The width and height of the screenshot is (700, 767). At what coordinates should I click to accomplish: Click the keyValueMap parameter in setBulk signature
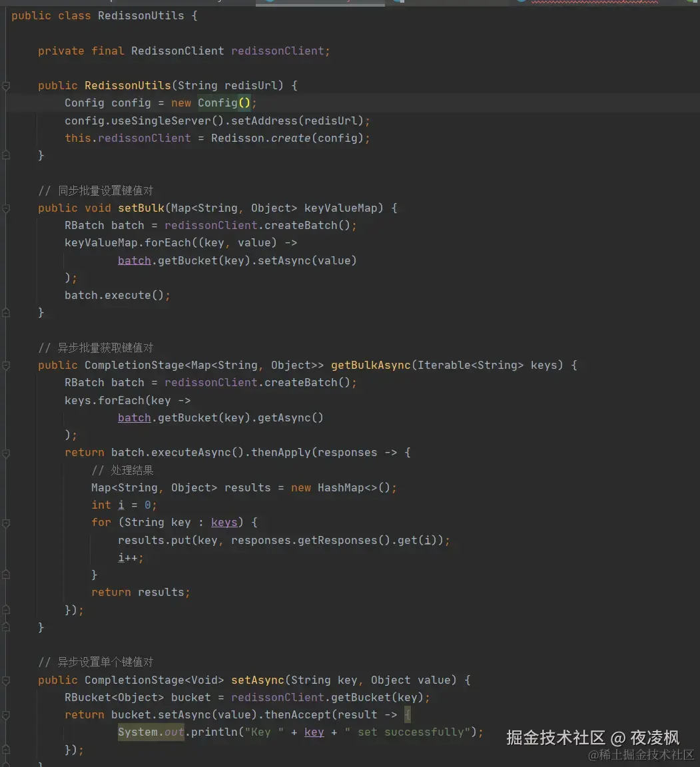pyautogui.click(x=340, y=208)
